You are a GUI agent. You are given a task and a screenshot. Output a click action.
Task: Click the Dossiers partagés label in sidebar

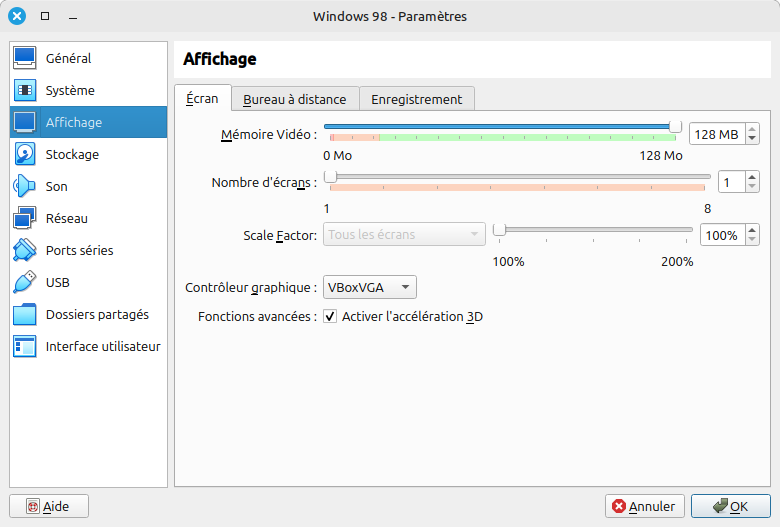pyautogui.click(x=98, y=315)
